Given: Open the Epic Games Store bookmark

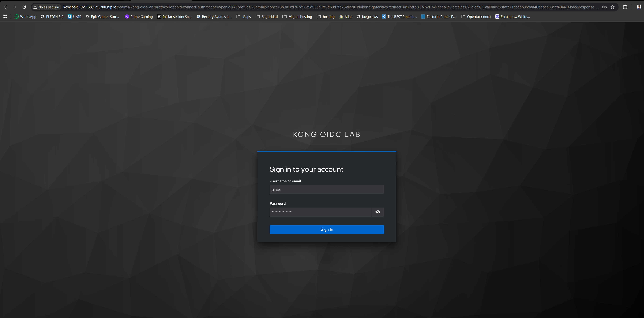Looking at the screenshot, I should (x=103, y=17).
